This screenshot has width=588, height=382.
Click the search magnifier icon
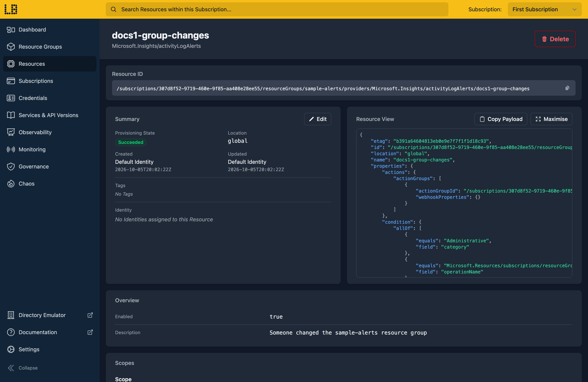(x=113, y=9)
